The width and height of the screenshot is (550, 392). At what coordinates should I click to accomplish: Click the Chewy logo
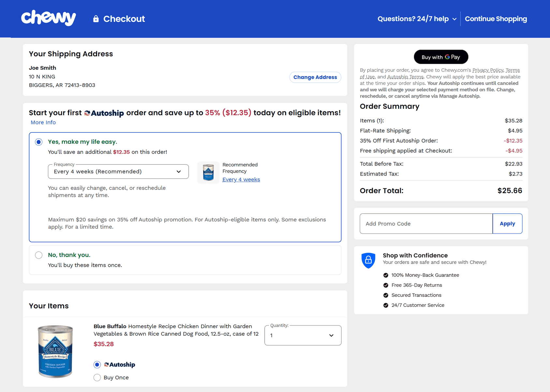49,18
